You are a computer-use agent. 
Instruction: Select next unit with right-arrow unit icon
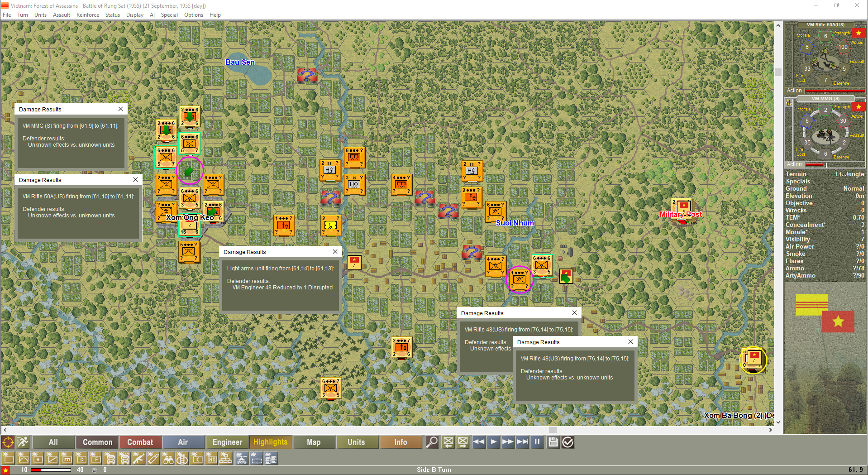pos(463,442)
